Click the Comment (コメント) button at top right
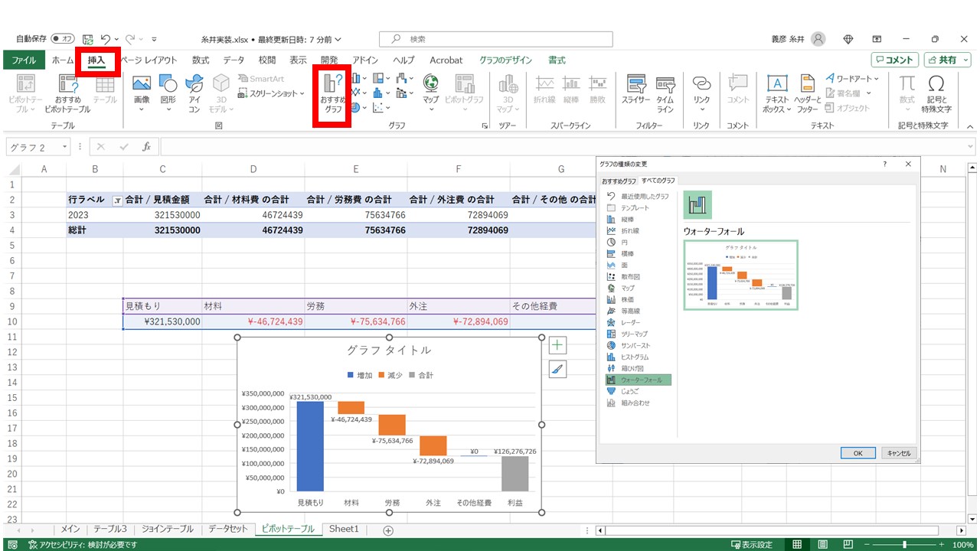Viewport: 980px width, 551px height. [x=894, y=60]
